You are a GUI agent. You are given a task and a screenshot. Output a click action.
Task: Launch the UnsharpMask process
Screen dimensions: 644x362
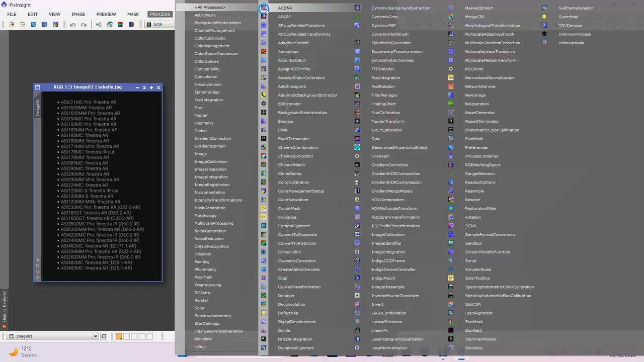tap(571, 43)
